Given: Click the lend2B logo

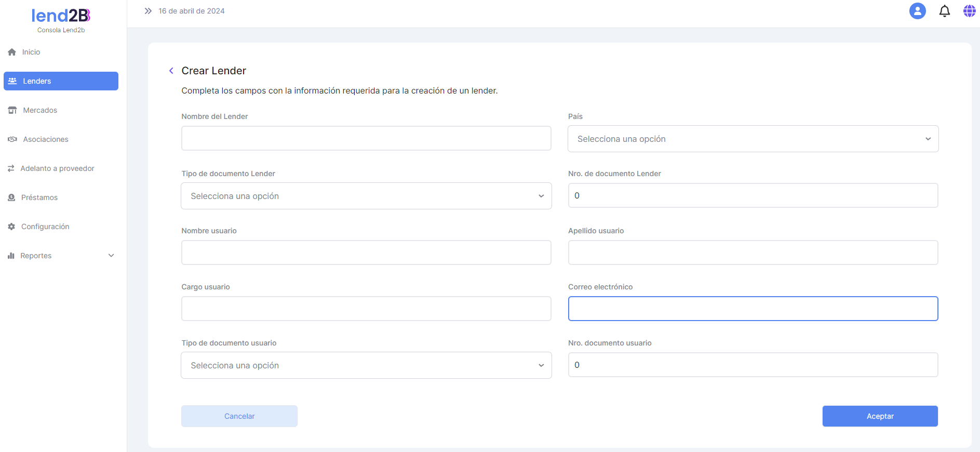Looking at the screenshot, I should point(61,16).
